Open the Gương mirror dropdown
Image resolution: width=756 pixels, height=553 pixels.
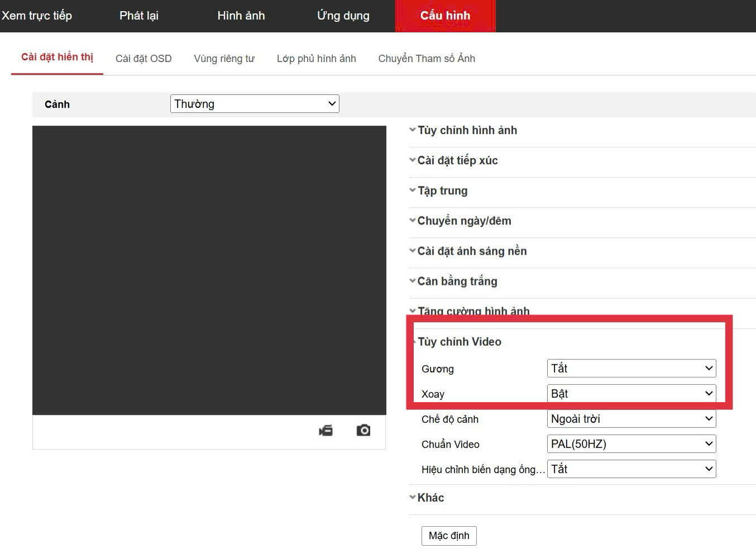631,368
